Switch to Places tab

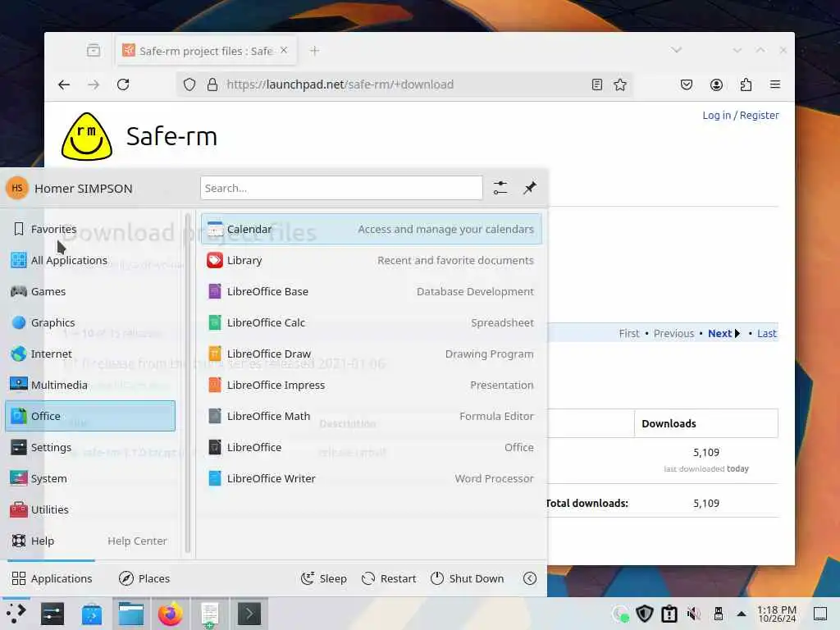tap(144, 578)
